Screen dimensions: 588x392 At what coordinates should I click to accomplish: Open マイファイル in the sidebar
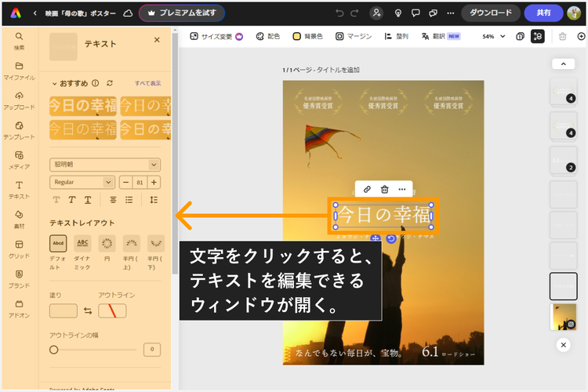pos(19,71)
